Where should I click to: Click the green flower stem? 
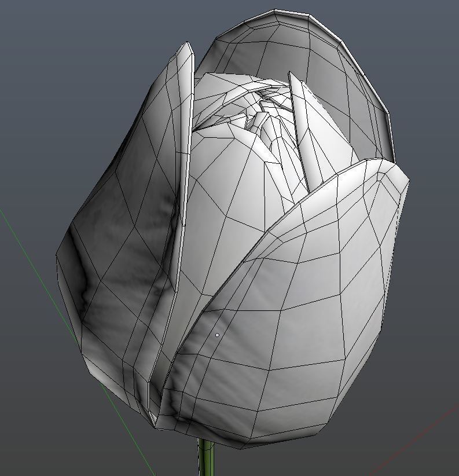[x=207, y=457]
